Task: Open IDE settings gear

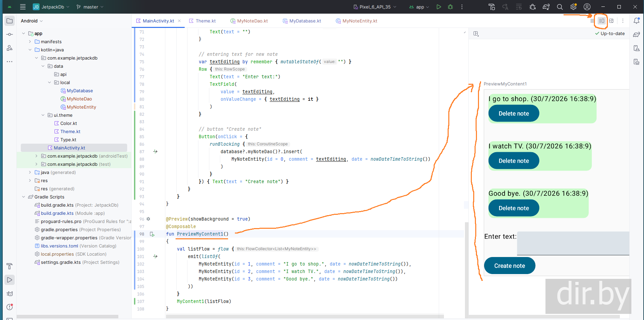Action: [573, 7]
